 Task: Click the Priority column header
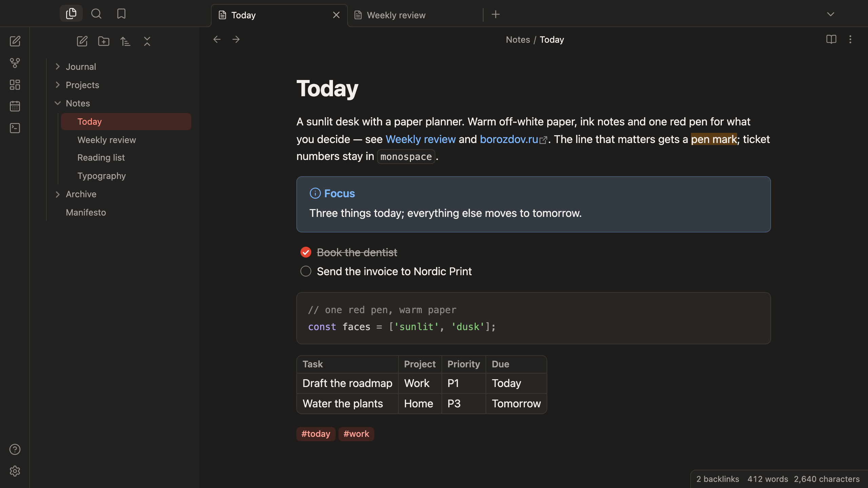click(x=463, y=364)
